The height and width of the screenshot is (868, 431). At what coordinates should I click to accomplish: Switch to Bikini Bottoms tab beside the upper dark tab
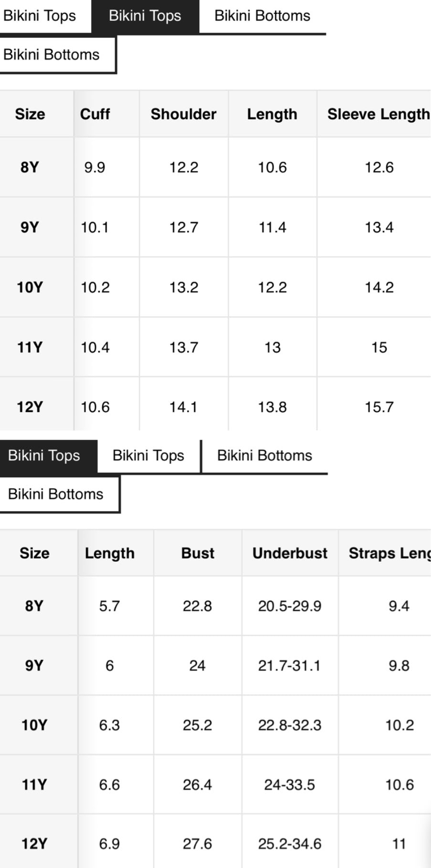point(262,16)
